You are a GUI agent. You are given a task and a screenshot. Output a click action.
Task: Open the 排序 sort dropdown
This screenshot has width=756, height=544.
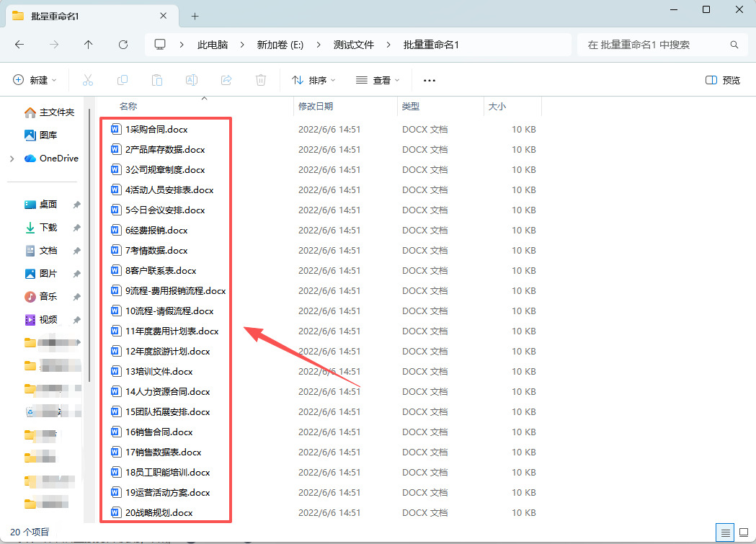(x=313, y=81)
